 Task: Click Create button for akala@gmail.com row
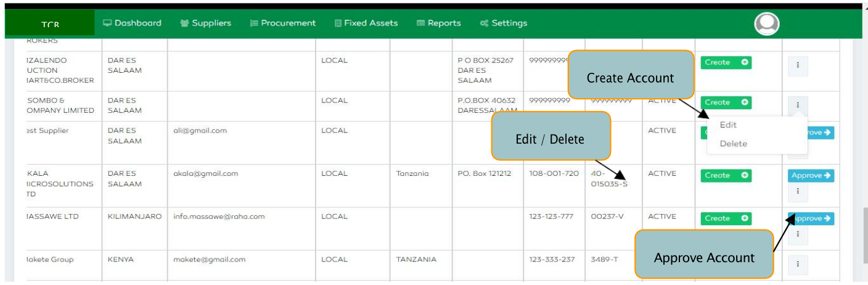726,175
